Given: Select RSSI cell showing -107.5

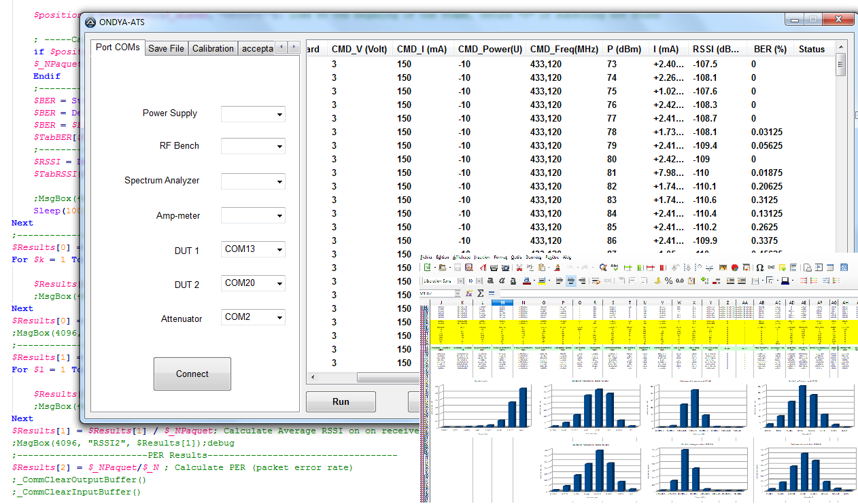Looking at the screenshot, I should click(705, 64).
